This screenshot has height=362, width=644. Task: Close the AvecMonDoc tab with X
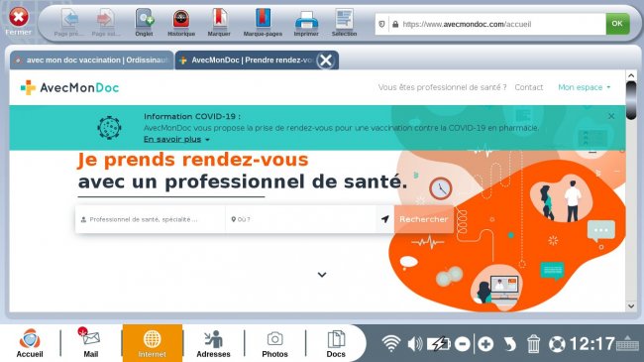[x=327, y=60]
